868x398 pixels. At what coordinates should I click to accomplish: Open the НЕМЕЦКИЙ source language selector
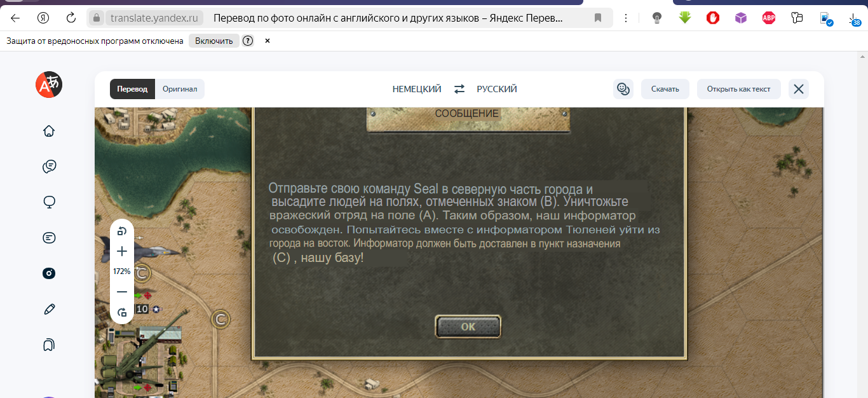click(x=417, y=89)
